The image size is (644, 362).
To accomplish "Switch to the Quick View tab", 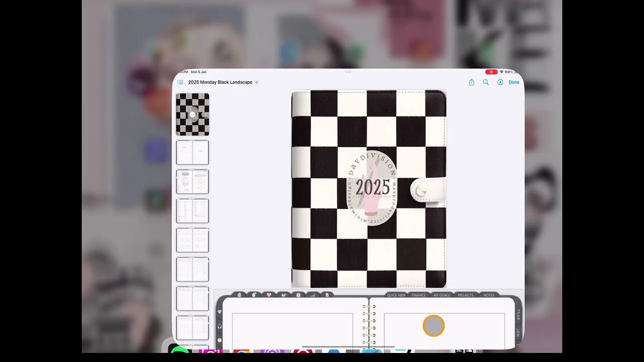I will [x=396, y=295].
